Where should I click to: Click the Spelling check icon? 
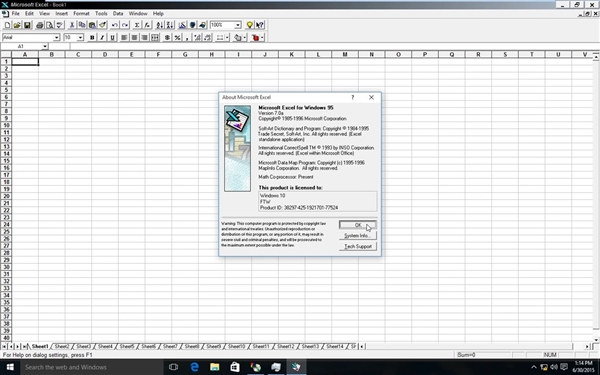pyautogui.click(x=60, y=25)
